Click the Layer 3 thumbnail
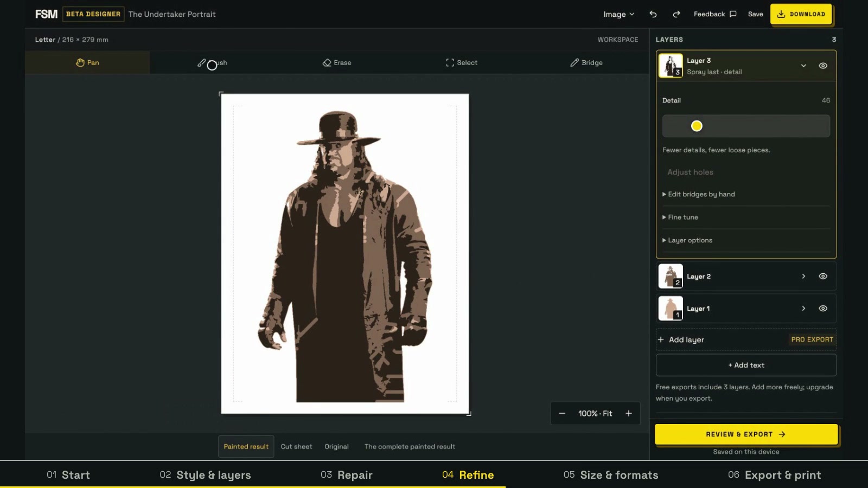Viewport: 868px width, 488px height. pyautogui.click(x=671, y=66)
